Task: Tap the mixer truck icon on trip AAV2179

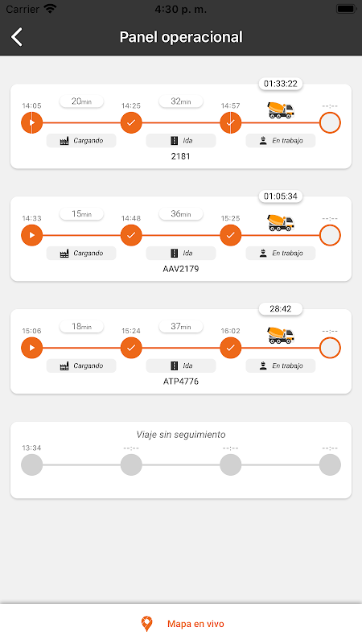Action: tap(281, 223)
